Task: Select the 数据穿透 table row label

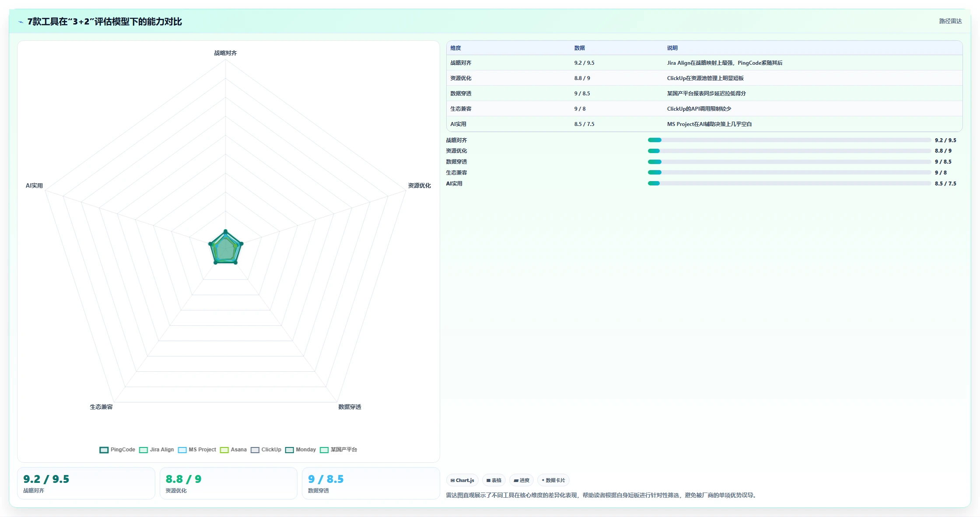Action: [461, 94]
